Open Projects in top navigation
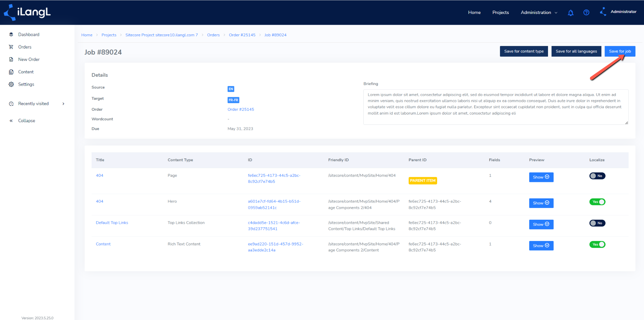The image size is (644, 320). tap(500, 12)
